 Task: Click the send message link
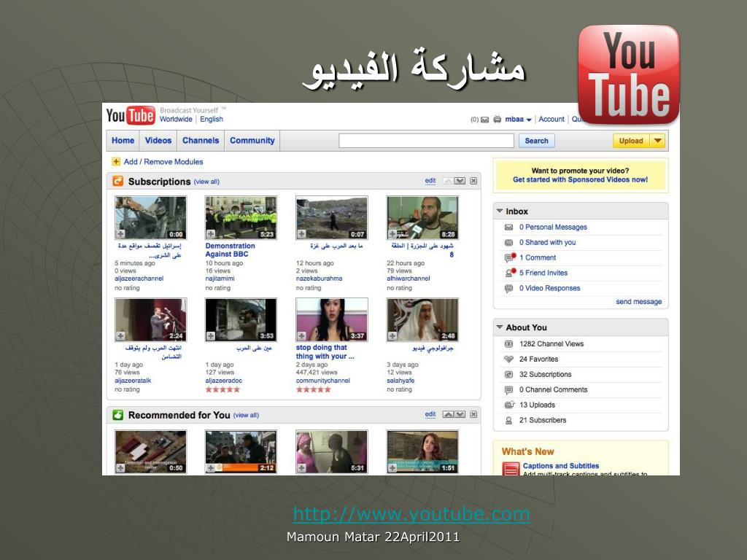(x=638, y=301)
